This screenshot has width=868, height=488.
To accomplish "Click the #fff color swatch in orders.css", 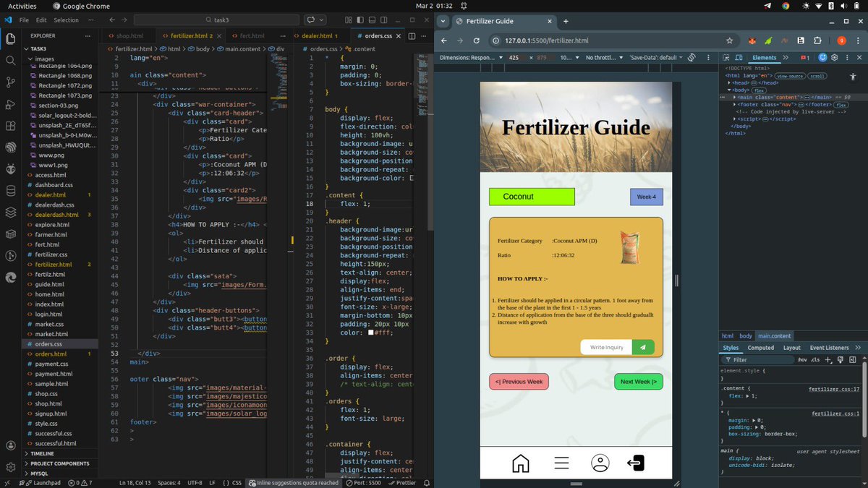I will [371, 333].
